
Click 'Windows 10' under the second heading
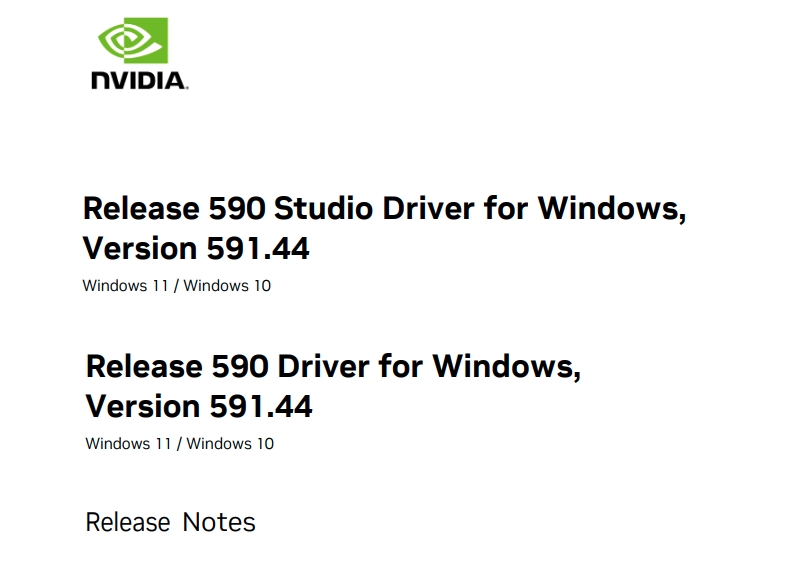tap(230, 443)
